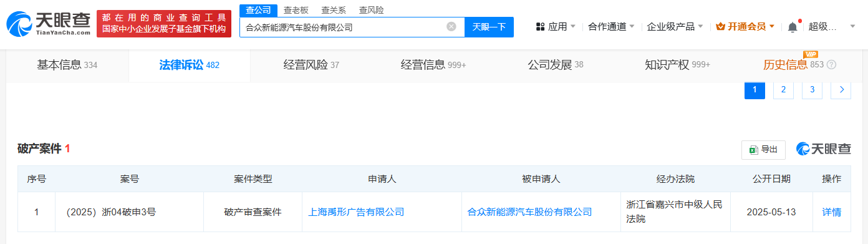Click case number (2025) 浙04破申3号
Screen dimensions: 868x244
[x=111, y=212]
